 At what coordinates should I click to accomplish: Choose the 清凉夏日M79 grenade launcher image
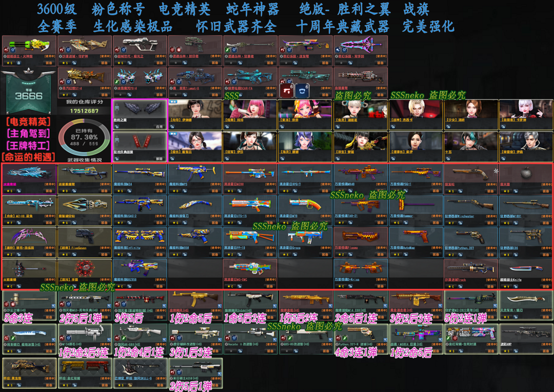click(305, 204)
